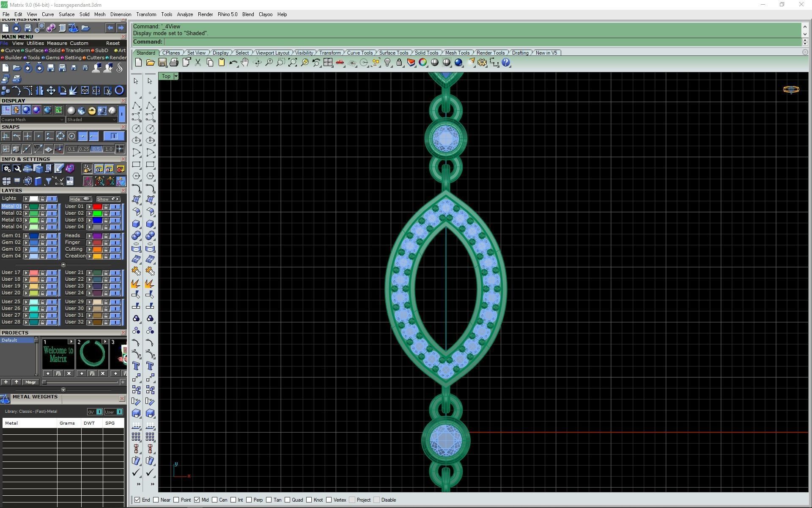Expand the Lights layer arrow
The height and width of the screenshot is (508, 812).
26,199
